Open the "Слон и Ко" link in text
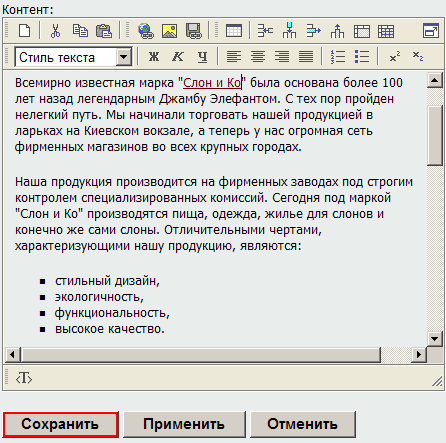Viewport: 446px width, 443px height. tap(212, 83)
